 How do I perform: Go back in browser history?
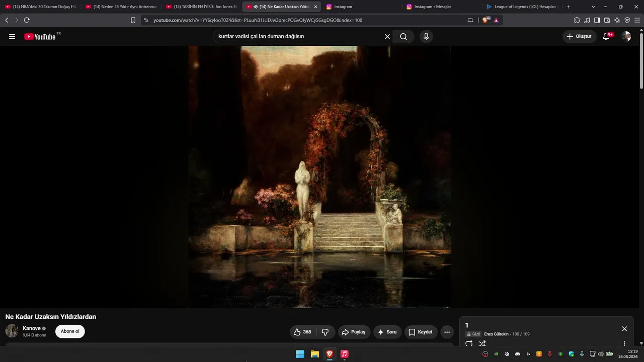7,20
